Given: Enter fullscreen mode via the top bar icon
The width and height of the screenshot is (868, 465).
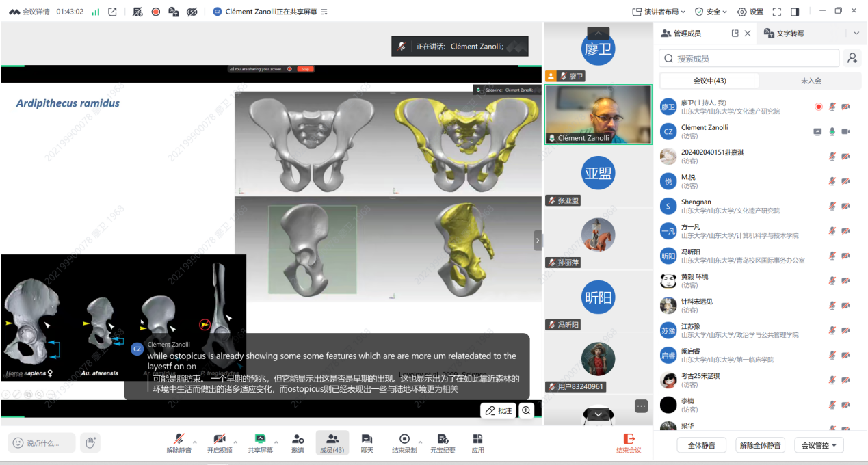Looking at the screenshot, I should click(777, 12).
